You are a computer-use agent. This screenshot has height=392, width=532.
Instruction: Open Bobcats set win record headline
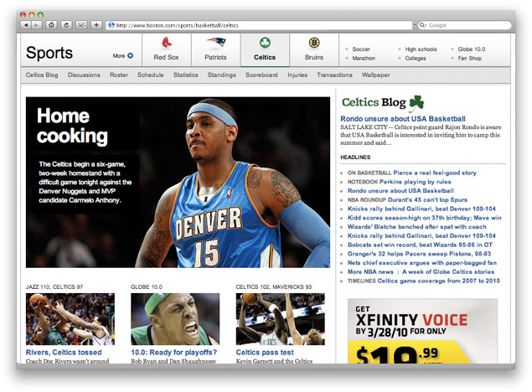(420, 245)
